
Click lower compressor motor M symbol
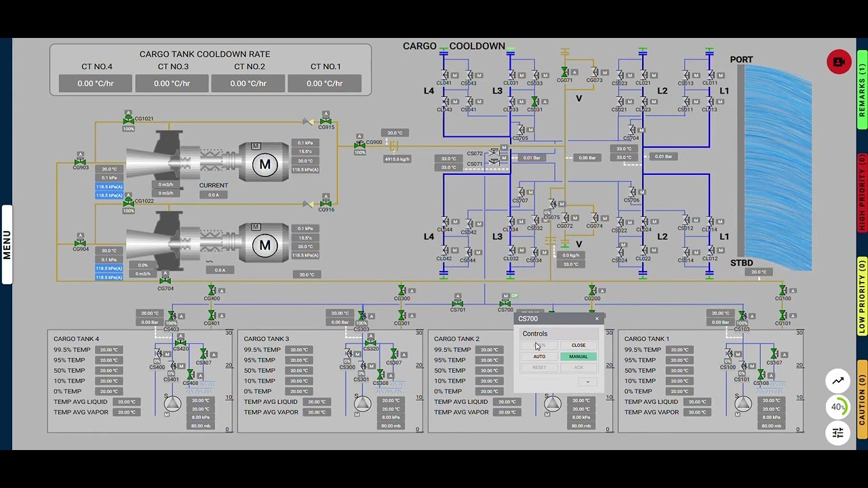[x=264, y=245]
